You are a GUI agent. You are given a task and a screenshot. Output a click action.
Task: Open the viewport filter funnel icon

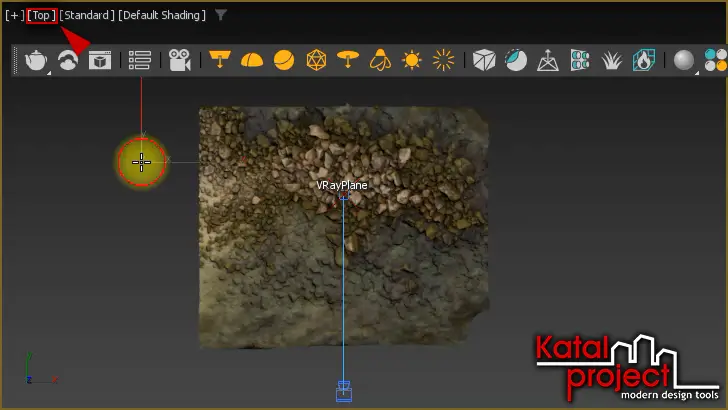[221, 15]
